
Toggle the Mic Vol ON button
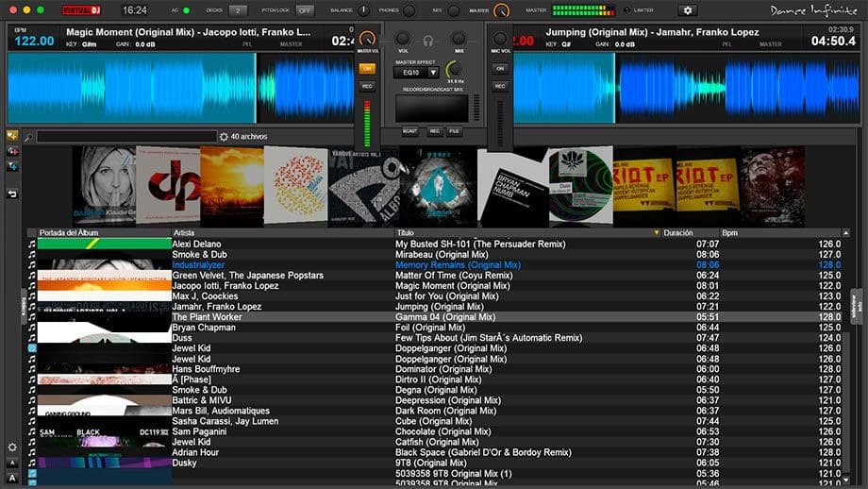point(500,69)
